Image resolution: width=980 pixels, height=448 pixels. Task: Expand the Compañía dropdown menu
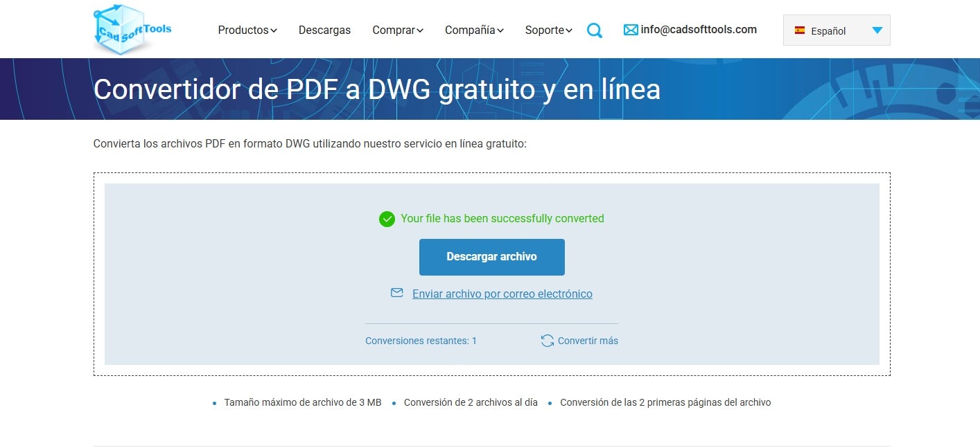click(474, 30)
